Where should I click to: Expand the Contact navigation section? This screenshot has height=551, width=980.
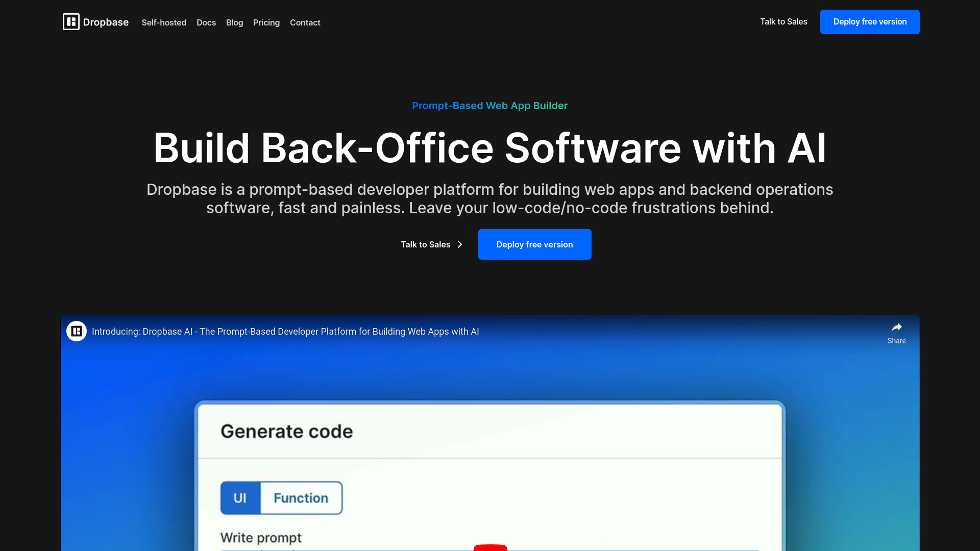305,22
